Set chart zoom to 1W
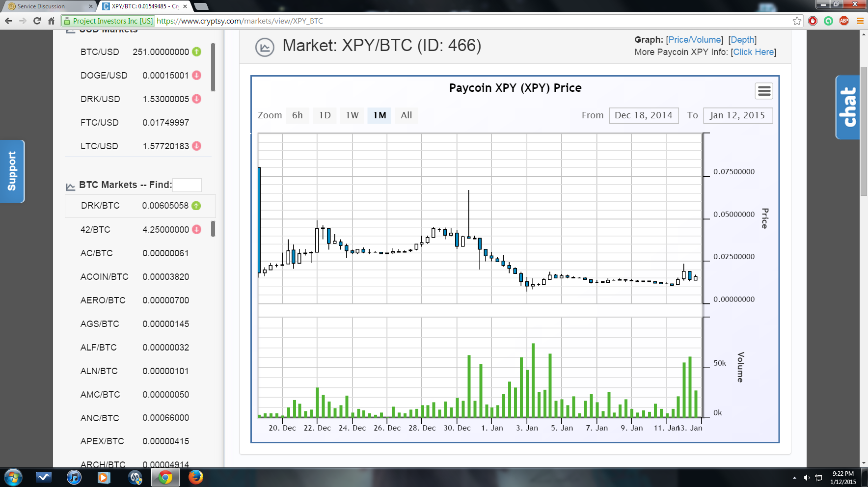The width and height of the screenshot is (868, 487). pos(353,115)
